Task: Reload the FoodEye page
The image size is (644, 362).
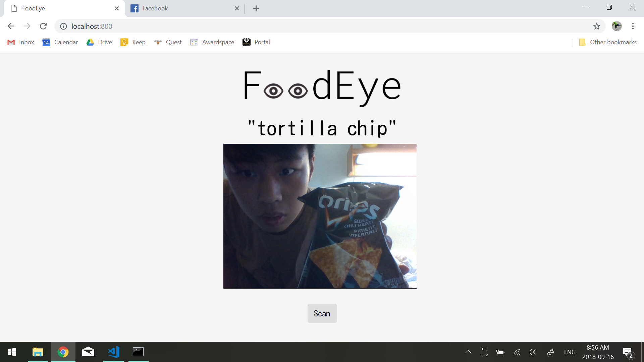Action: (x=43, y=26)
